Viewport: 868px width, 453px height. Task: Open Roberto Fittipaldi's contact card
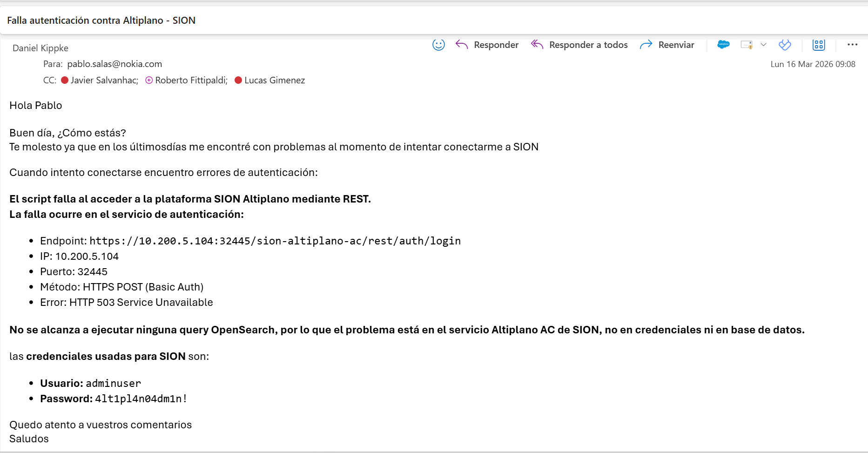[191, 80]
